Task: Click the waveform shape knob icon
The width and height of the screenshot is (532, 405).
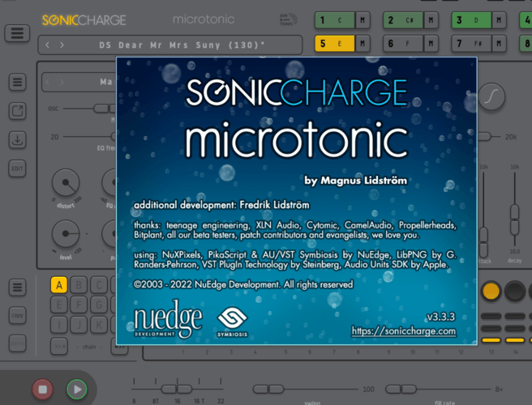Action: click(491, 97)
